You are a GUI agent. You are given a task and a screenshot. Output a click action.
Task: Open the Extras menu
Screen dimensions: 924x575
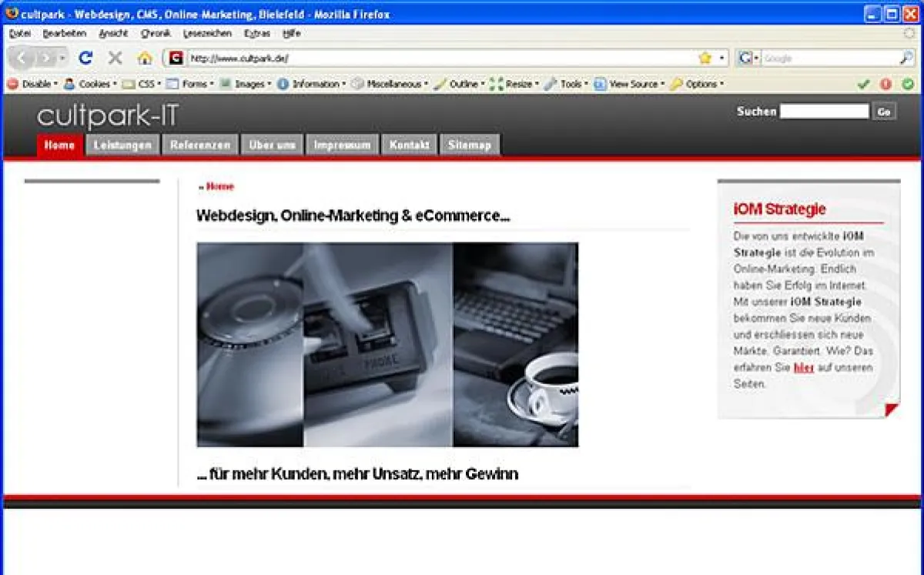256,34
